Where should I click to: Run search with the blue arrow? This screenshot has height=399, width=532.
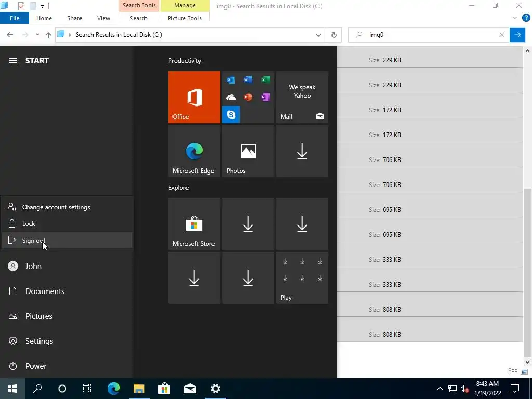[x=517, y=35]
